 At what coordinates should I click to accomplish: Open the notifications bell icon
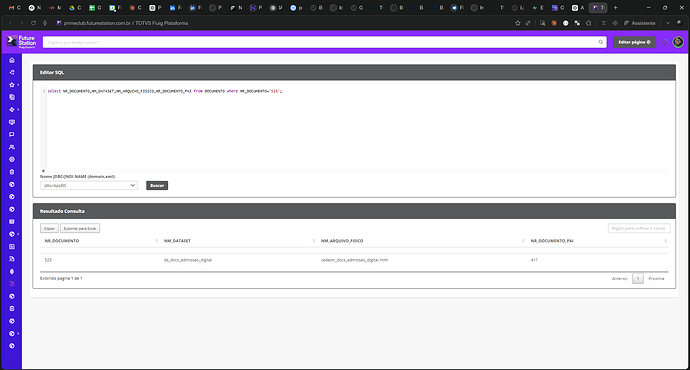[x=664, y=42]
